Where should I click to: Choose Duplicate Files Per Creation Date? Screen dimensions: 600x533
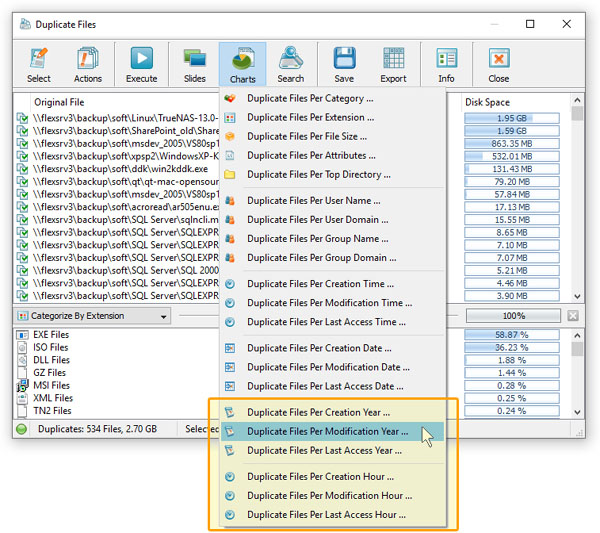point(332,349)
